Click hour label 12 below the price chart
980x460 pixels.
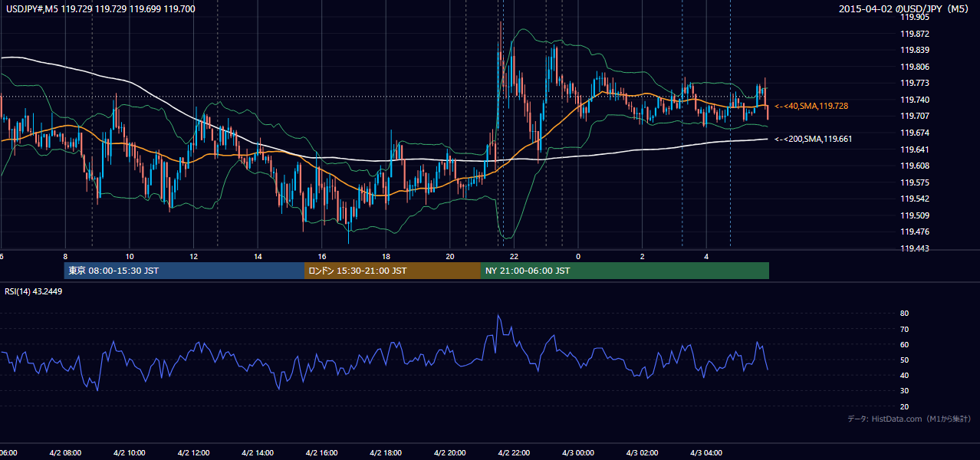tap(194, 256)
